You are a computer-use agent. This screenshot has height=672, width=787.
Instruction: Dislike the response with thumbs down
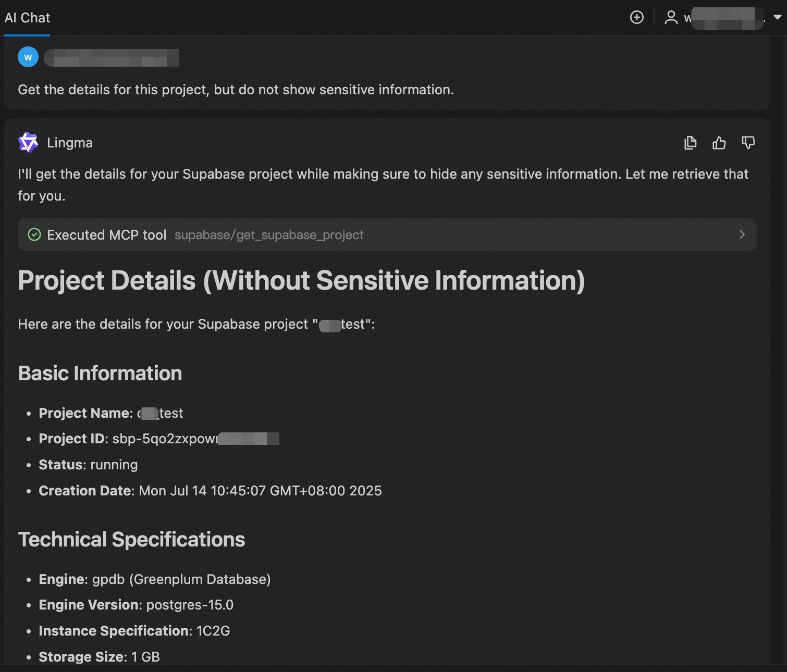pyautogui.click(x=748, y=143)
